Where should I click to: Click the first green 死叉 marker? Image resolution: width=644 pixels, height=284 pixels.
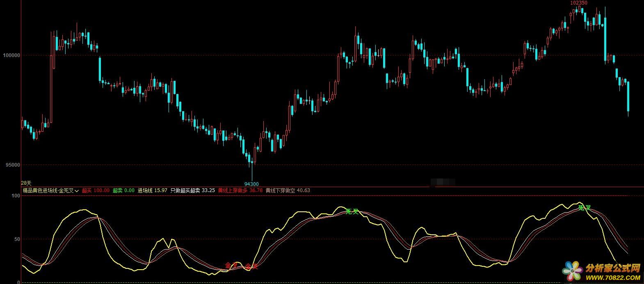[352, 212]
